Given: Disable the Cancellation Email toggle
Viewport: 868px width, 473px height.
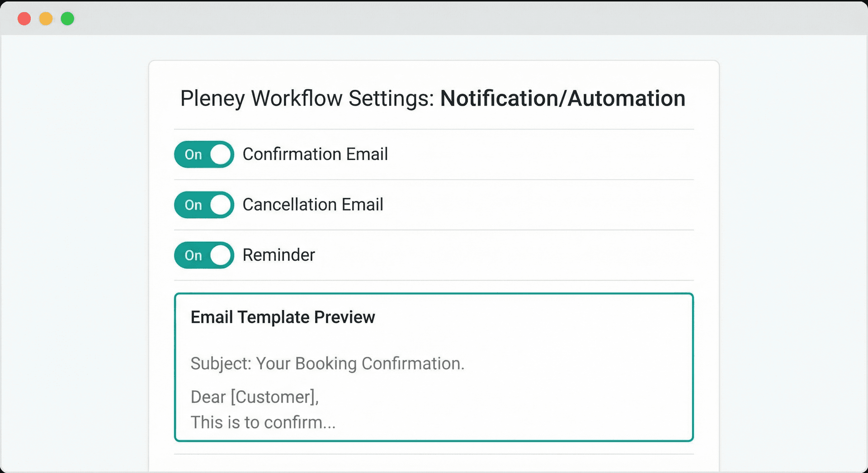Looking at the screenshot, I should pos(204,205).
